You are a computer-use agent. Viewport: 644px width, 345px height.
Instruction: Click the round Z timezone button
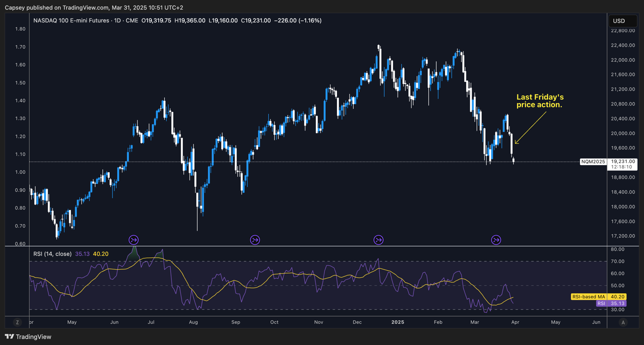pyautogui.click(x=17, y=322)
